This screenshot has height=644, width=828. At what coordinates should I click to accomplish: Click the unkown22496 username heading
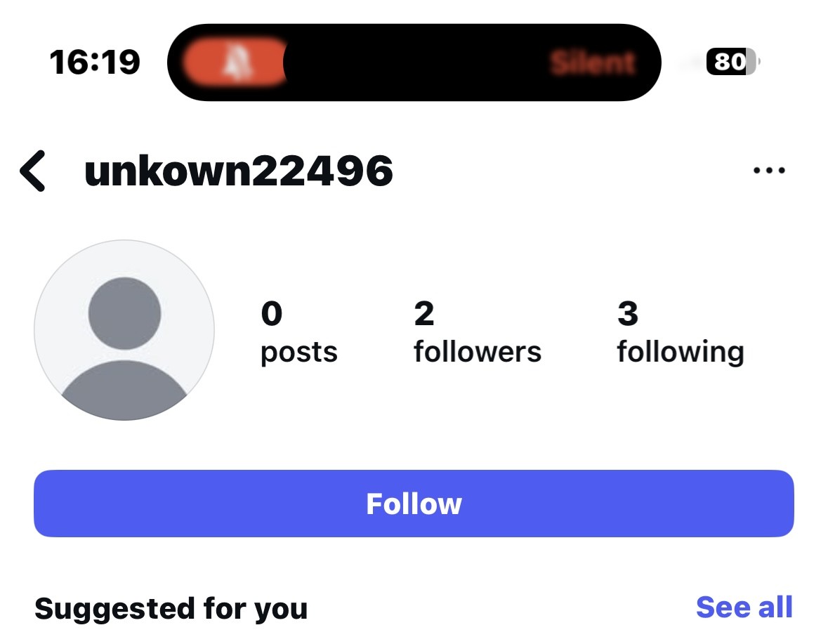pyautogui.click(x=239, y=171)
